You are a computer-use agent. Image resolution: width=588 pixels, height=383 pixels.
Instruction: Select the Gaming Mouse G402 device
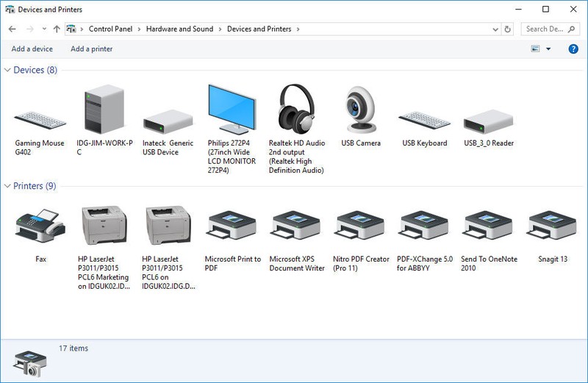pos(40,120)
